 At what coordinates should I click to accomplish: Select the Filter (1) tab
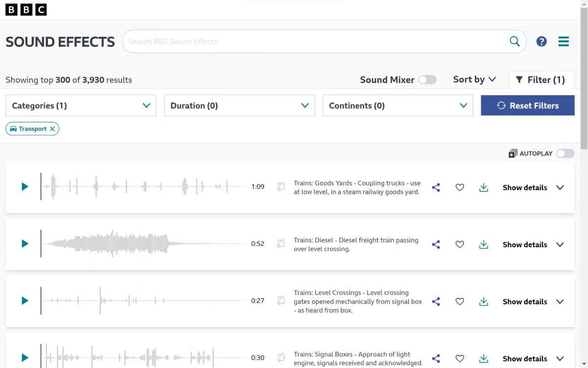pos(541,80)
